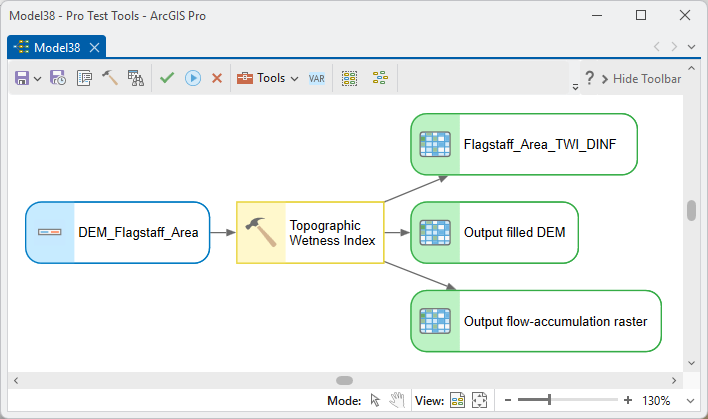Click the horizontal scrollbar right arrow
Viewport: 708px width, 419px height.
[x=674, y=381]
